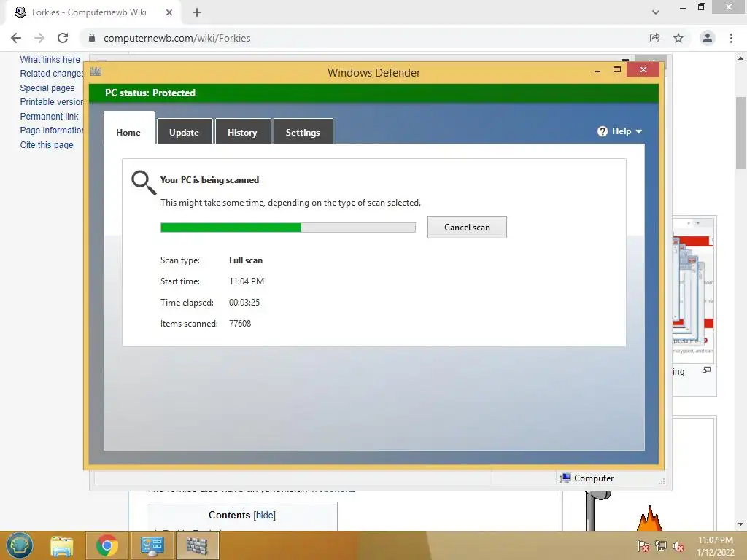Screen dimensions: 747x560
Task: Open the taskbar clock 11:07 PM
Action: tap(715, 545)
